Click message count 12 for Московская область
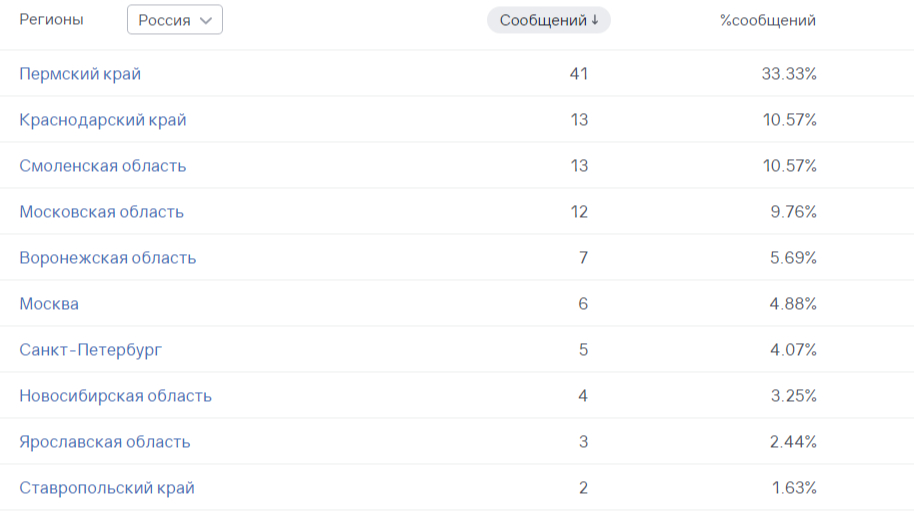 [579, 212]
